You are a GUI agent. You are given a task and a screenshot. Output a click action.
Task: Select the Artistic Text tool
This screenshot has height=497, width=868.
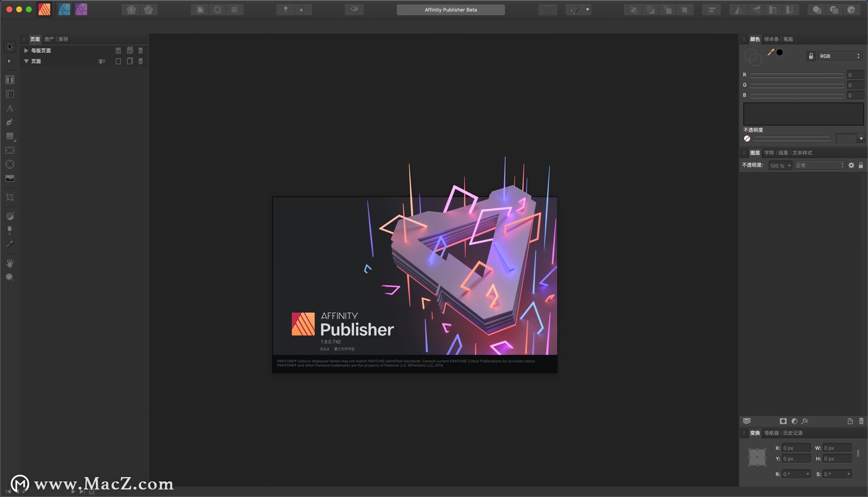[x=10, y=108]
